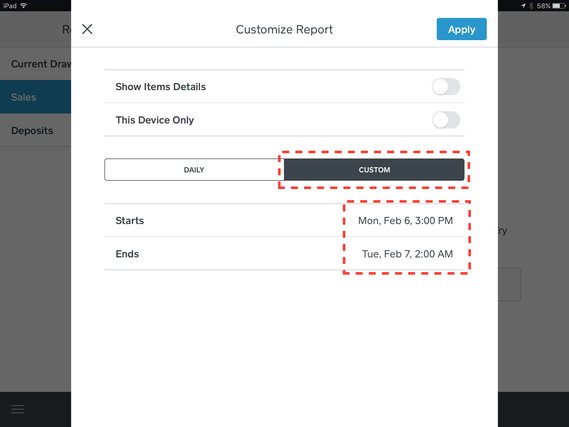Click the Starts row label

(x=130, y=221)
